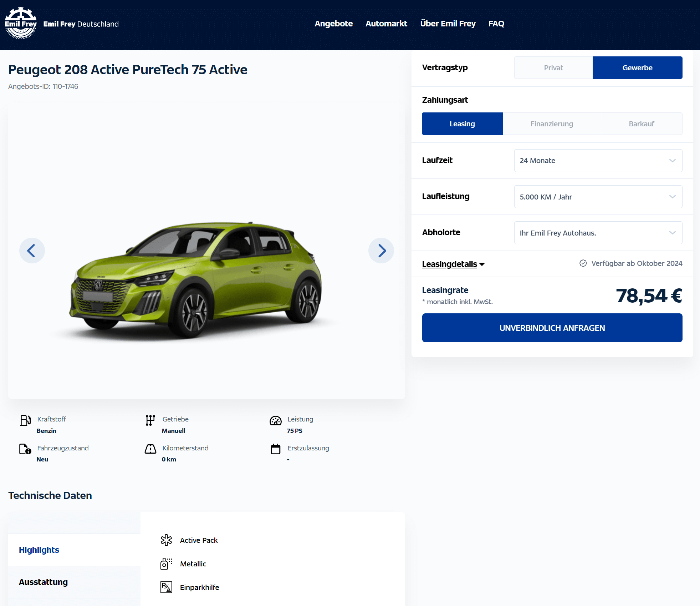The height and width of the screenshot is (606, 700).
Task: Choose Leasing payment method
Action: [x=463, y=124]
